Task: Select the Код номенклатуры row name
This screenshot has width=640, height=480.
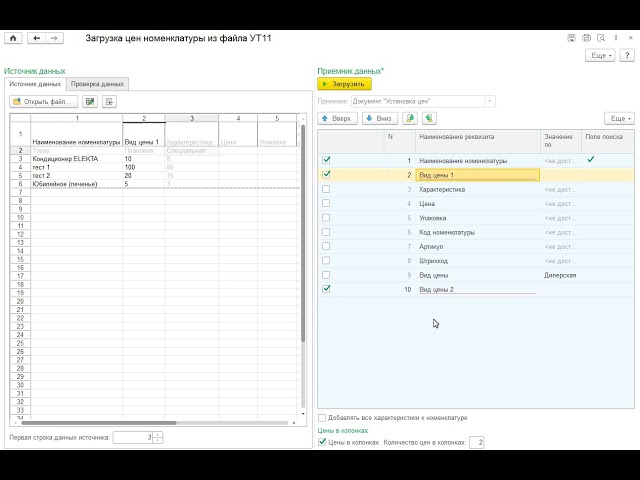Action: click(x=447, y=232)
